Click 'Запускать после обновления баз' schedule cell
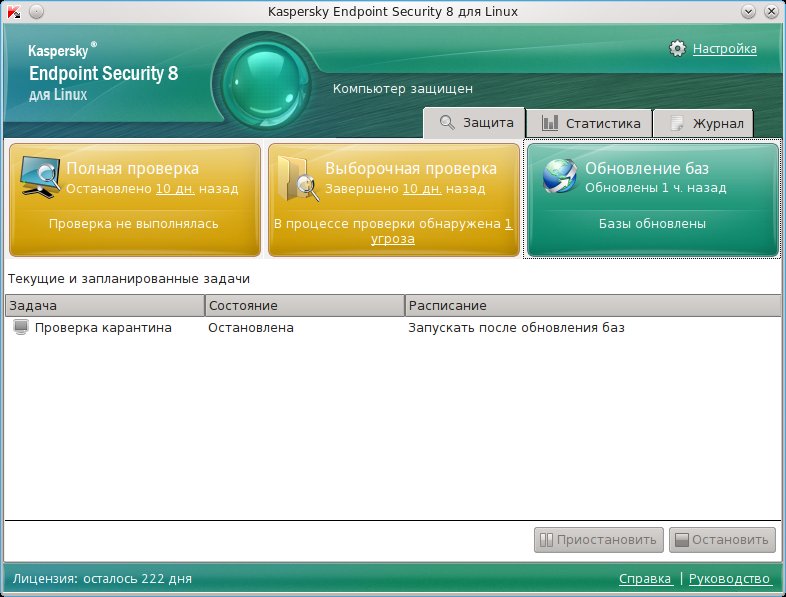786x597 pixels. click(516, 328)
